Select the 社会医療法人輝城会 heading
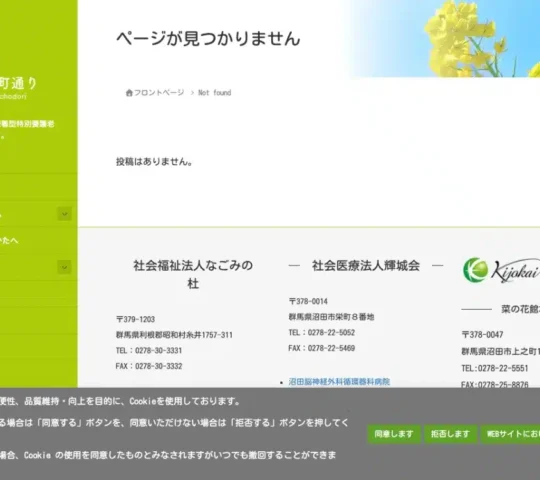Viewport: 540px width, 480px height. (366, 265)
